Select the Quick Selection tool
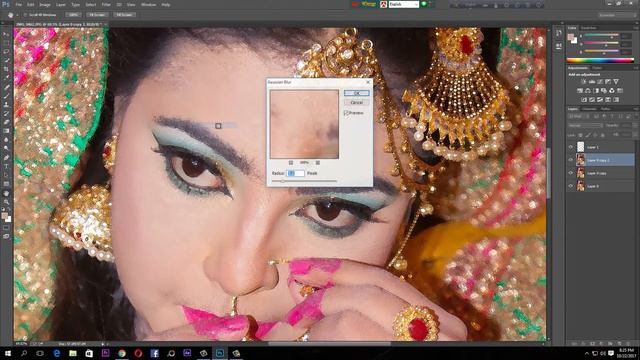Image resolution: width=640 pixels, height=360 pixels. click(6, 60)
